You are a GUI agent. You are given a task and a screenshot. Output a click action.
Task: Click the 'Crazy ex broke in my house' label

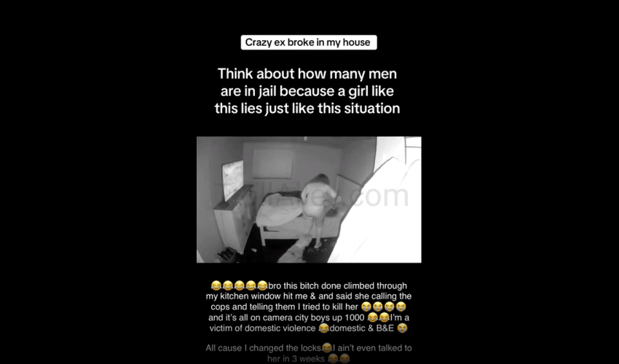[309, 42]
